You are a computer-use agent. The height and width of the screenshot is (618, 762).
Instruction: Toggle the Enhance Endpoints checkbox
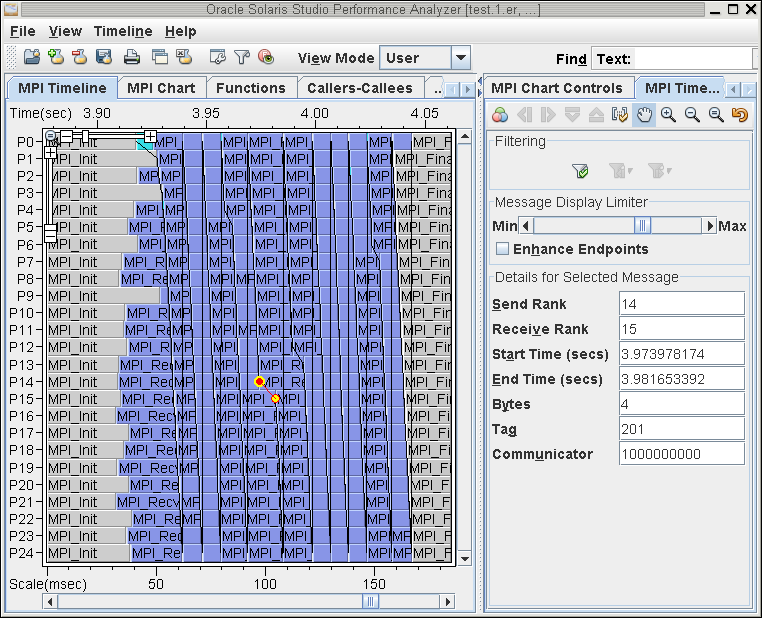502,249
